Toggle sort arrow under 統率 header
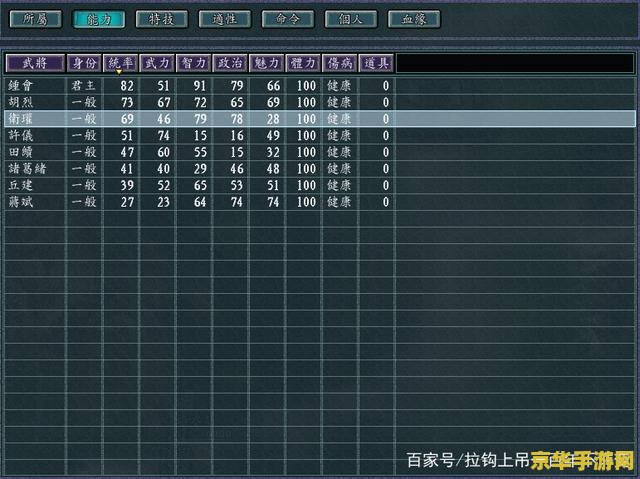This screenshot has width=640, height=479. pos(119,72)
